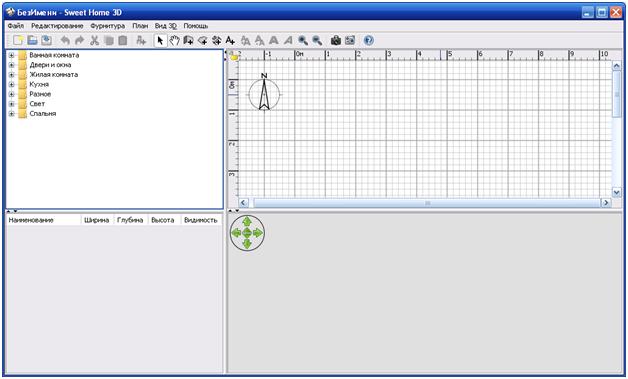Expand the Двери и окна folder

pyautogui.click(x=11, y=65)
